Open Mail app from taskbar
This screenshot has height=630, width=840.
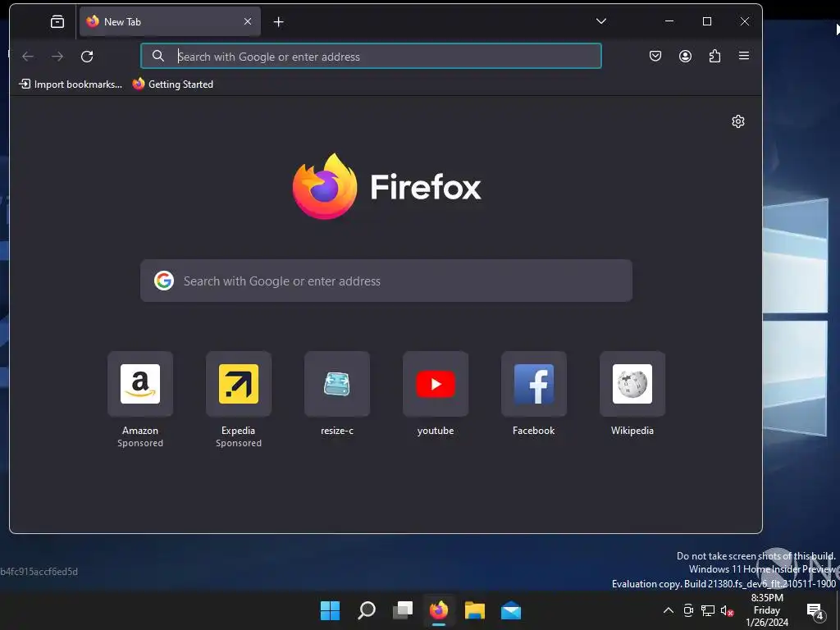click(511, 610)
